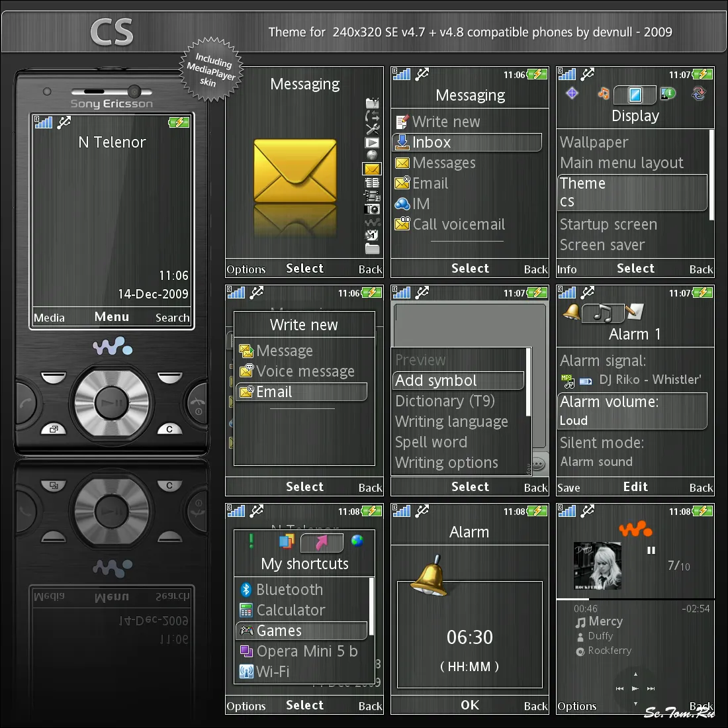The width and height of the screenshot is (728, 728).
Task: Click OK on the Alarm time screen
Action: pos(470,705)
